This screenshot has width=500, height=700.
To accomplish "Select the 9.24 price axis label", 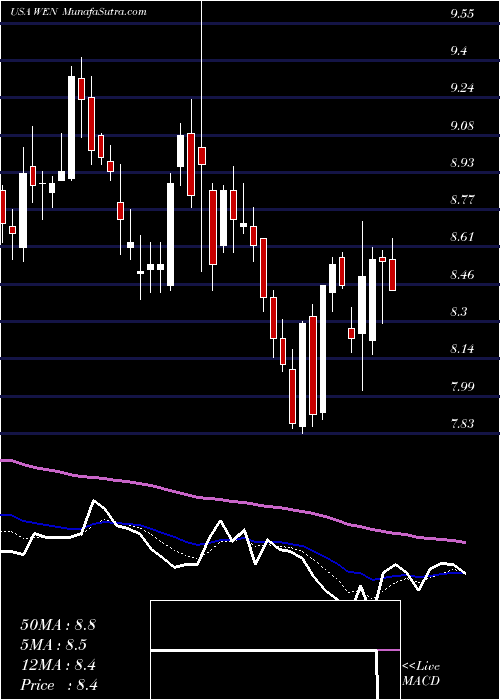I will (x=462, y=88).
